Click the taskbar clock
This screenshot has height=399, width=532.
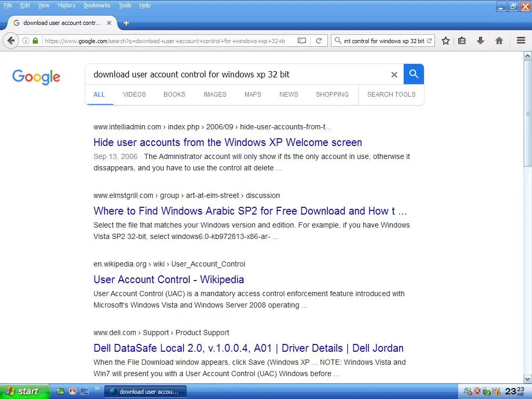(515, 391)
